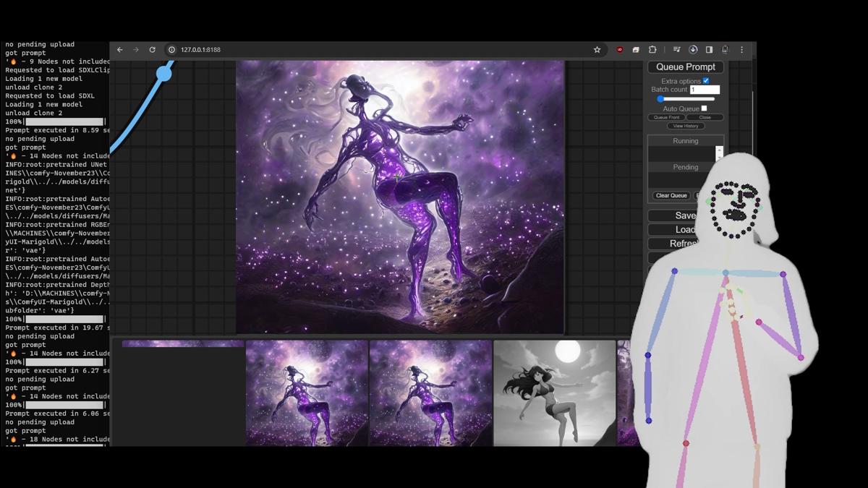Click the browser back arrow
The width and height of the screenshot is (868, 488).
120,50
